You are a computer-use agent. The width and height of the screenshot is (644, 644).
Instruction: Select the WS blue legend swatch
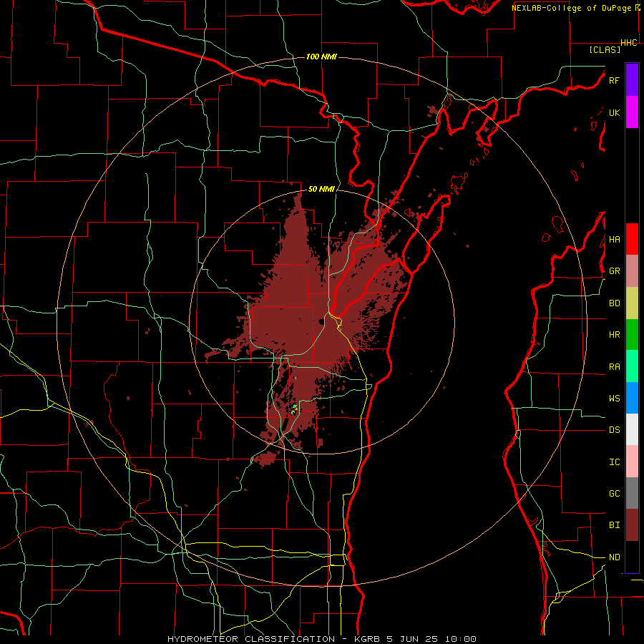pos(632,398)
